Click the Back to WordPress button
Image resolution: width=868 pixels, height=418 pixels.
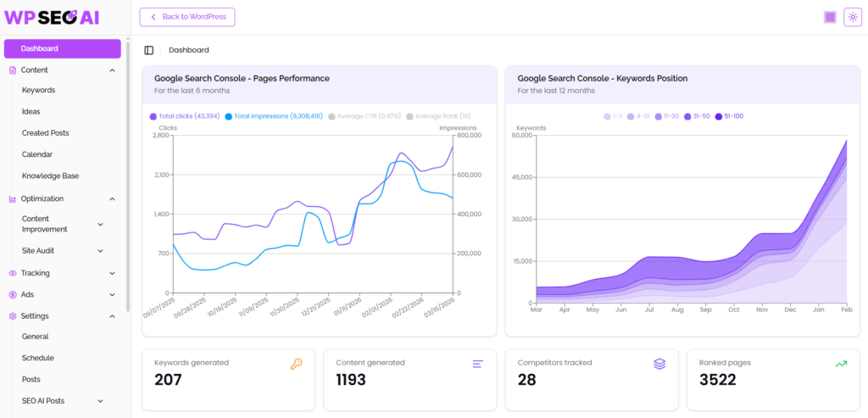tap(187, 17)
